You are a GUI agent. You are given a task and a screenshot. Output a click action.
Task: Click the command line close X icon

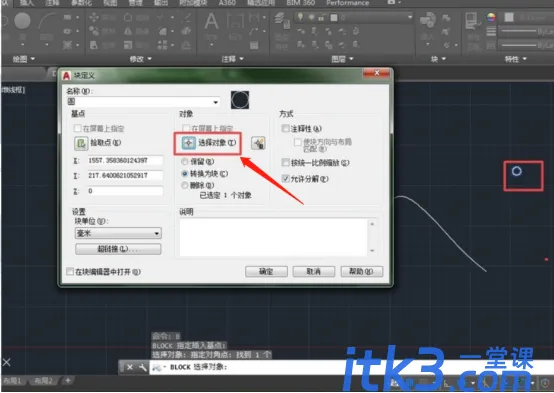tap(130, 367)
